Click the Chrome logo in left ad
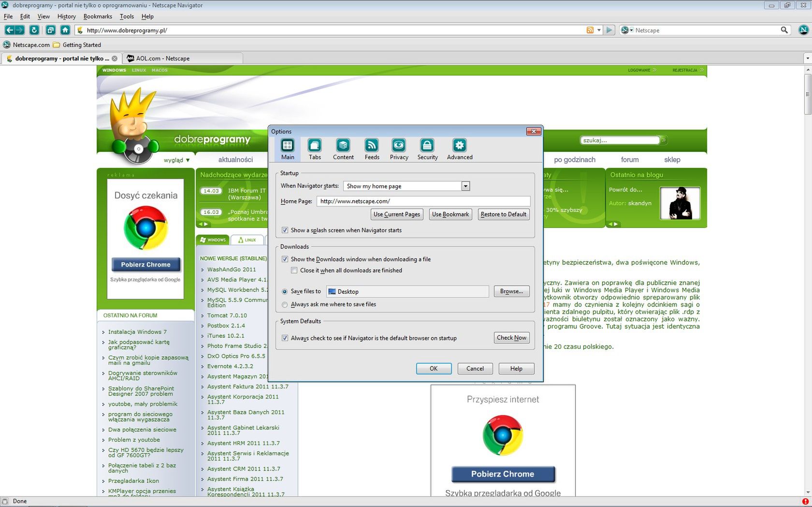This screenshot has height=507, width=812. point(145,228)
